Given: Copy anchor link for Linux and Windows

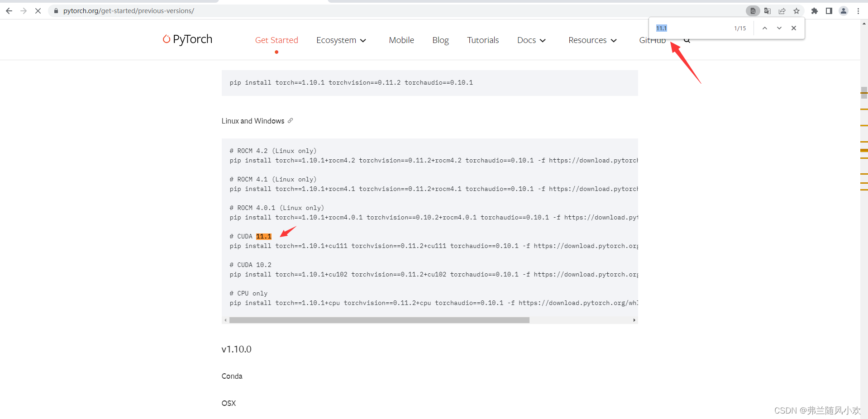Looking at the screenshot, I should click(x=291, y=121).
